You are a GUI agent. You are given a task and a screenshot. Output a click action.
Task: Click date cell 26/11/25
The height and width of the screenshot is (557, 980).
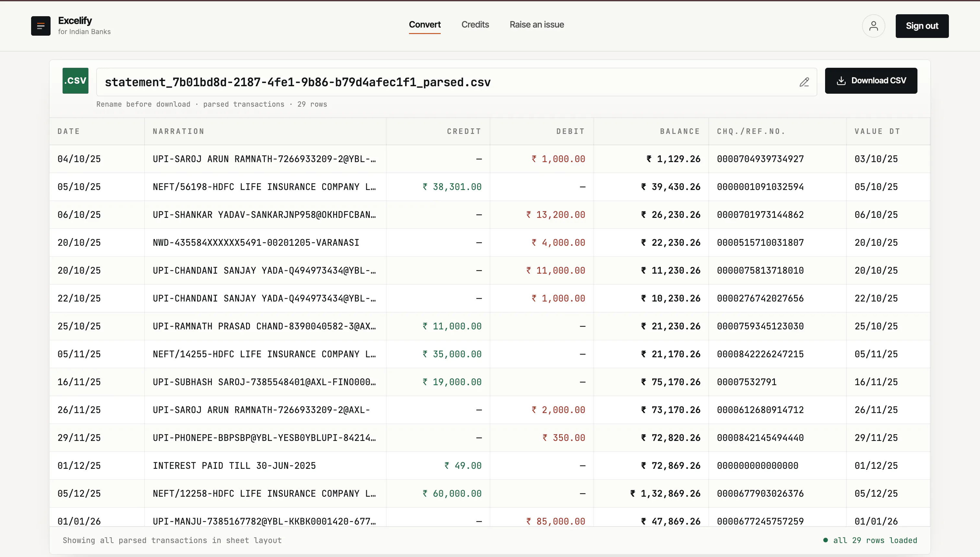(x=79, y=410)
